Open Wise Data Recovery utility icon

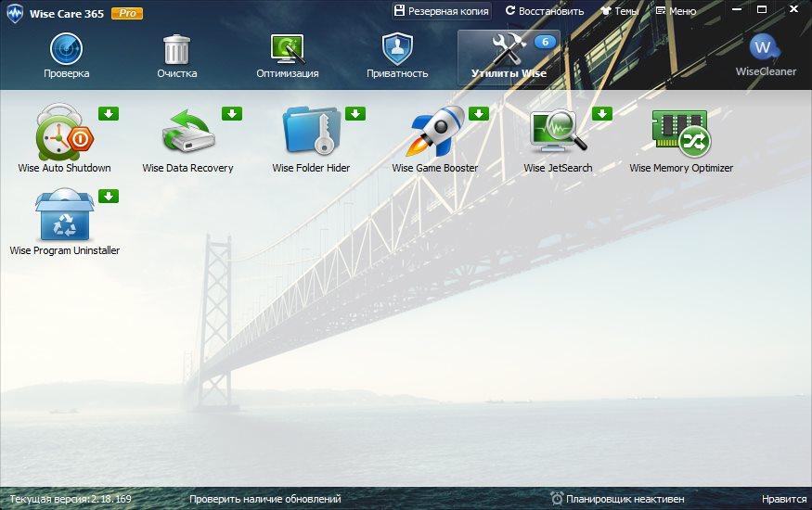(x=188, y=133)
